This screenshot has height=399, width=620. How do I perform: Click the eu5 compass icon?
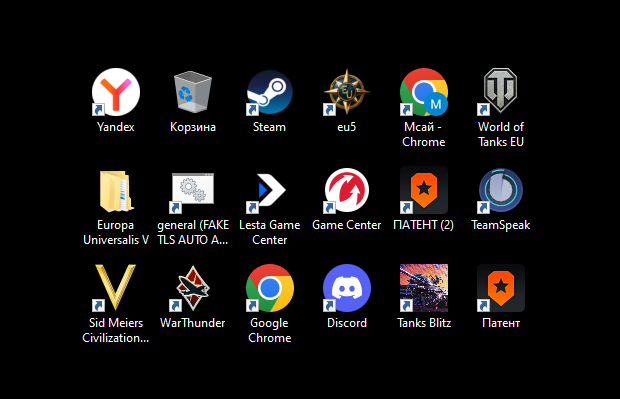pos(347,92)
